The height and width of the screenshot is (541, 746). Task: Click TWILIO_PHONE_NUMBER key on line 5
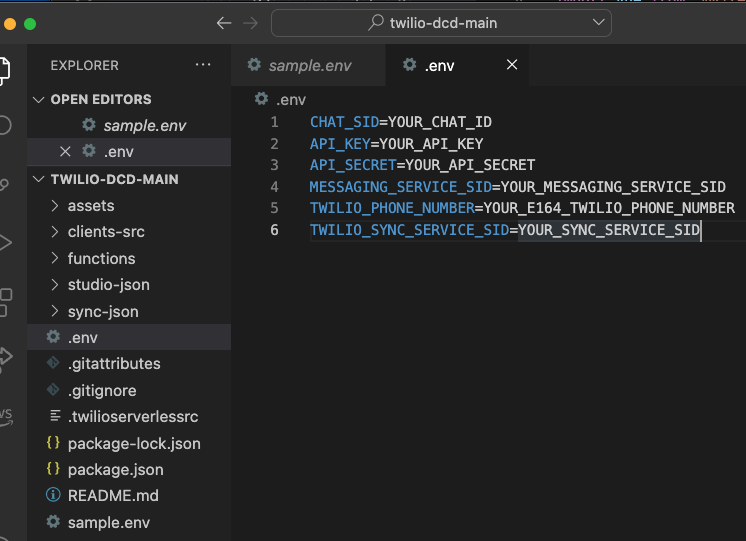tap(392, 208)
